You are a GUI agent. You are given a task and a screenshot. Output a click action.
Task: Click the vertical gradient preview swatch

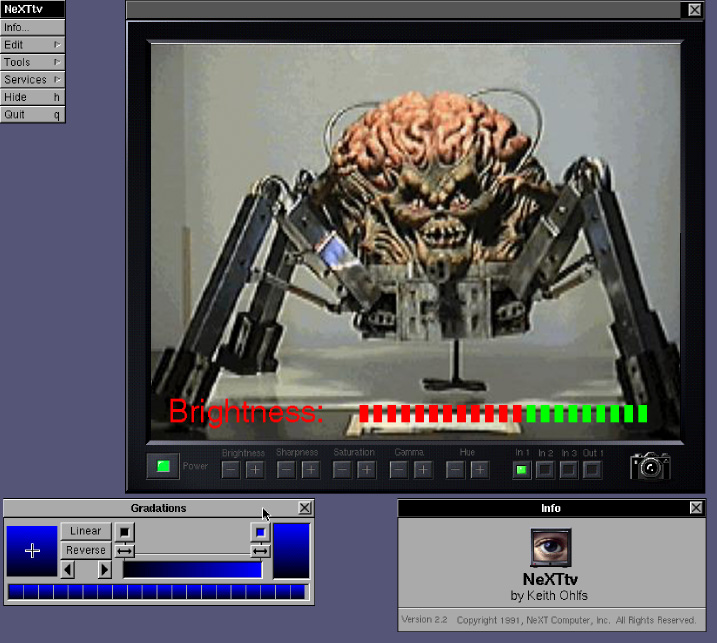[291, 551]
